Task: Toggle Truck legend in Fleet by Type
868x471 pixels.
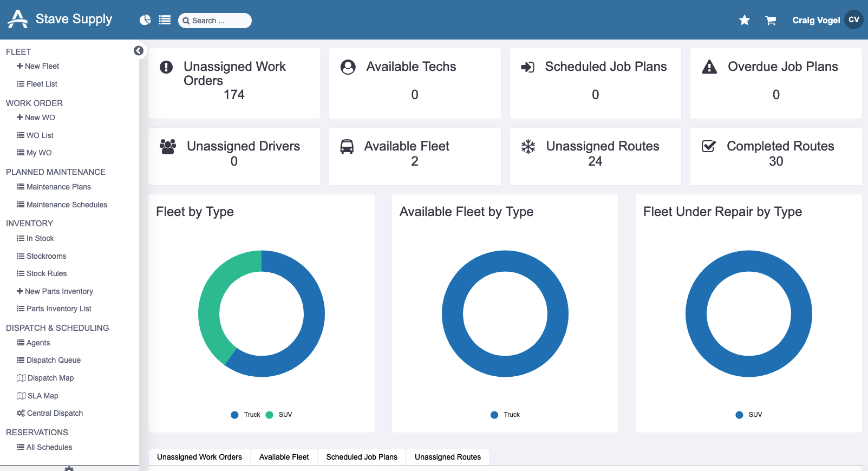Action: [246, 415]
